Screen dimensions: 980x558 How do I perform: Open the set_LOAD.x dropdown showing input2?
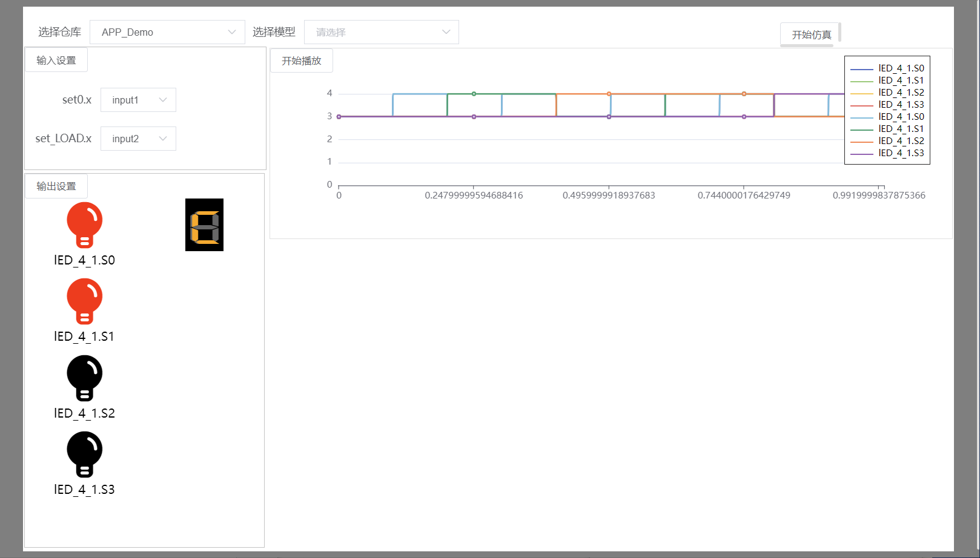(138, 139)
